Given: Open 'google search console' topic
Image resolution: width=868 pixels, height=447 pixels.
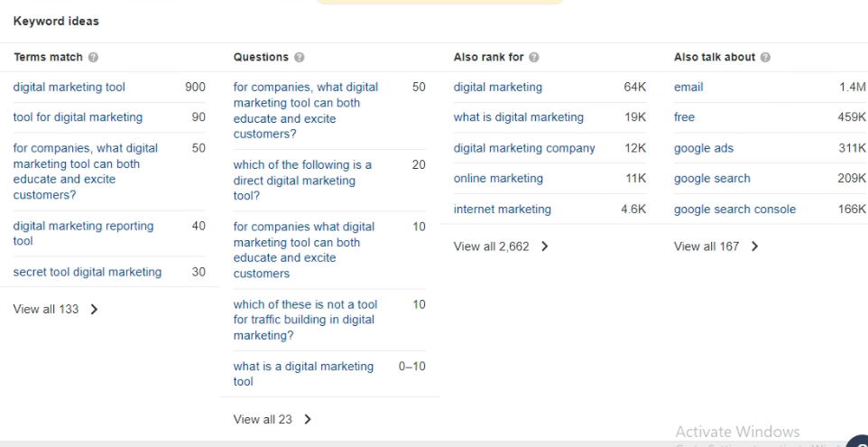Looking at the screenshot, I should pos(734,209).
